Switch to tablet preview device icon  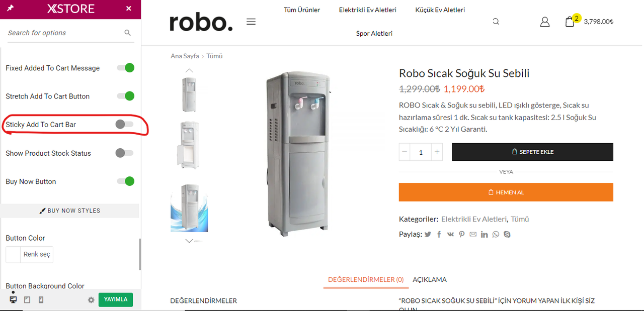(27, 299)
